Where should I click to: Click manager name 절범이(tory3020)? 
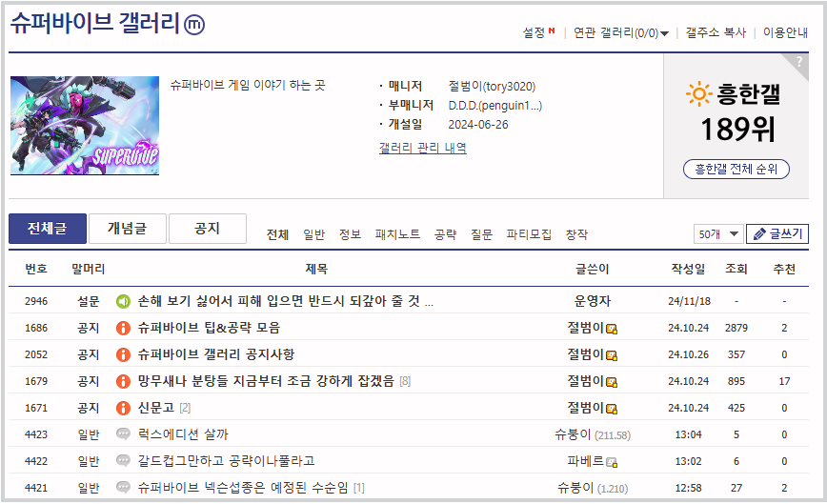[x=492, y=87]
